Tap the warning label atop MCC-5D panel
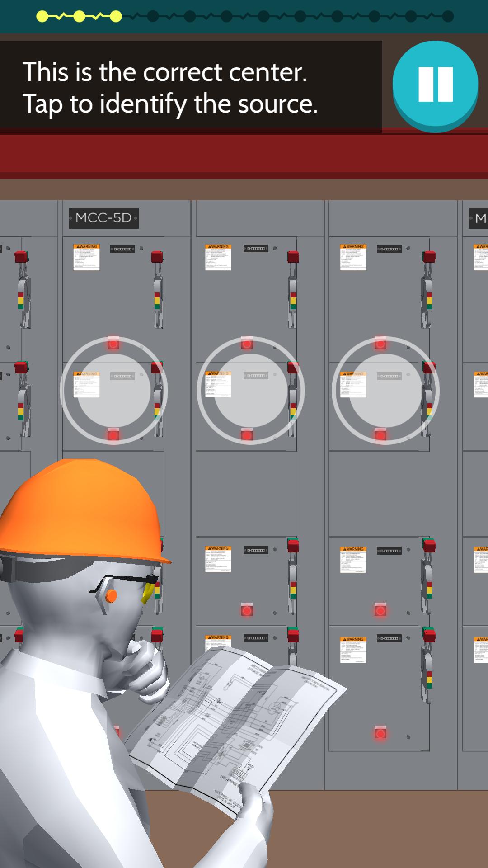488x868 pixels. coord(86,257)
